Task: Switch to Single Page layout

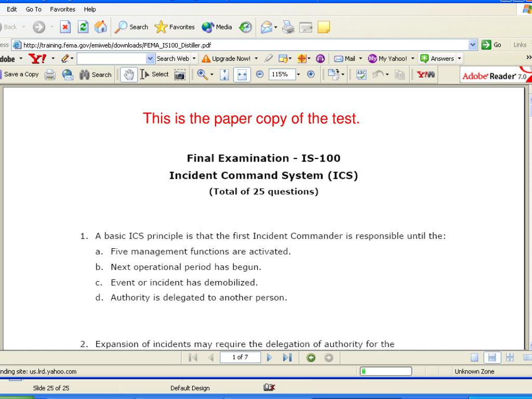Action: tap(474, 357)
